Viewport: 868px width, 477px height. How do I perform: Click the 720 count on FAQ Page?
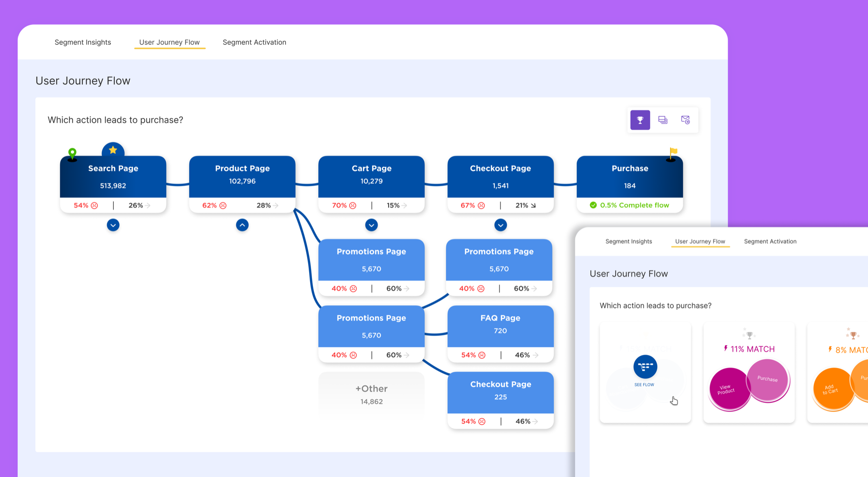[x=501, y=331]
